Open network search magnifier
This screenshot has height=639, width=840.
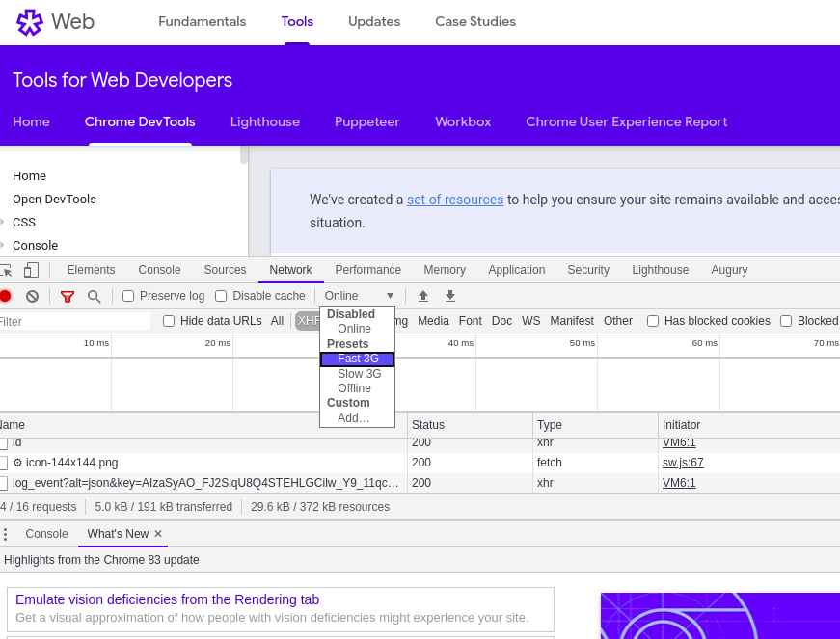94,296
